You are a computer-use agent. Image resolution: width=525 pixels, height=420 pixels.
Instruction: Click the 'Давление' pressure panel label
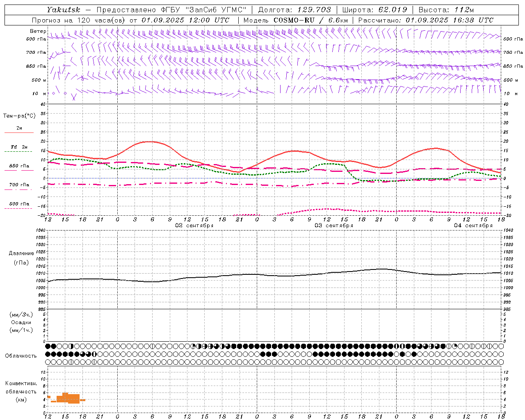pyautogui.click(x=21, y=253)
